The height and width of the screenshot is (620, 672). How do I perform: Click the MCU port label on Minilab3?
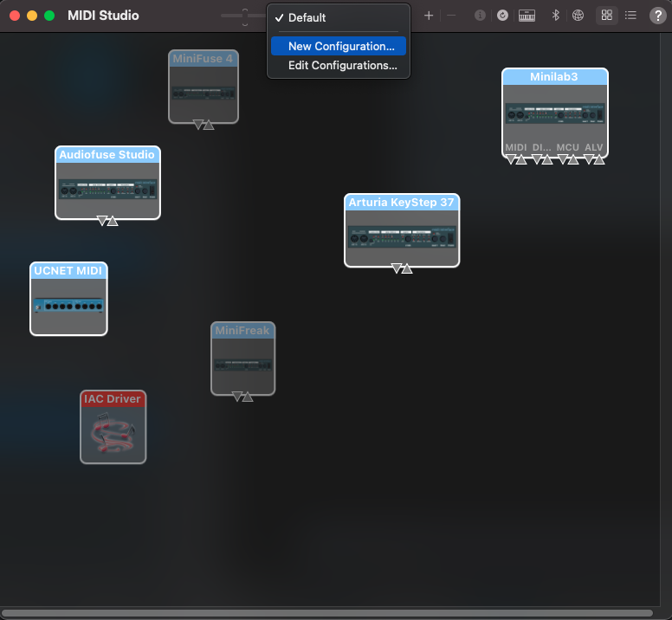point(567,147)
